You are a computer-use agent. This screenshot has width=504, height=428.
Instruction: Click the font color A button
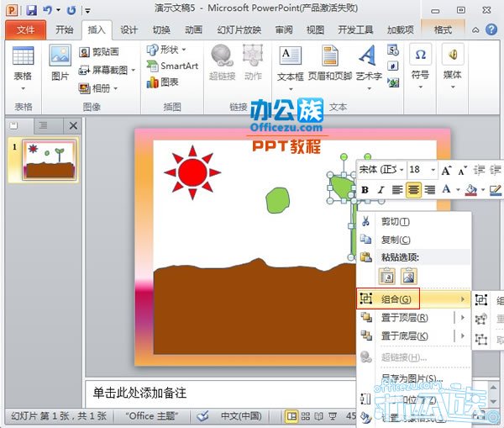point(446,189)
